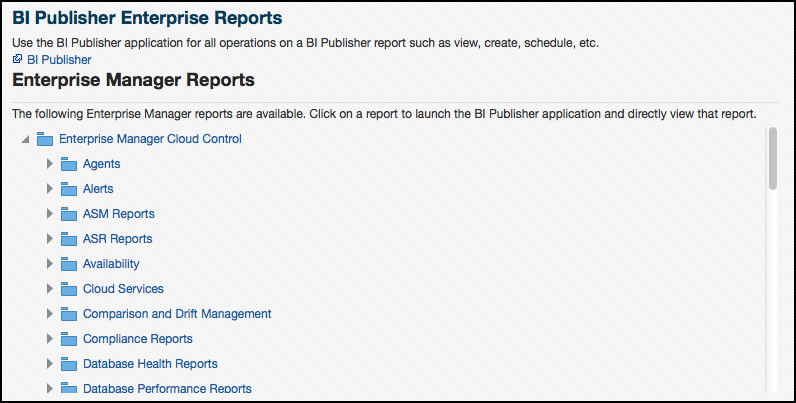Select Enterprise Manager Cloud Control tree label
Image resolution: width=796 pixels, height=403 pixels.
point(150,139)
